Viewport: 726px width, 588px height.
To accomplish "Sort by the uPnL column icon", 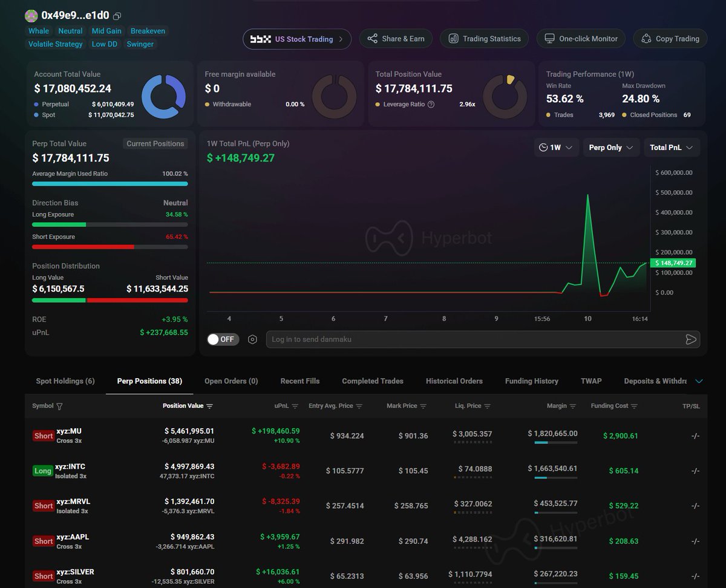I will click(x=295, y=406).
